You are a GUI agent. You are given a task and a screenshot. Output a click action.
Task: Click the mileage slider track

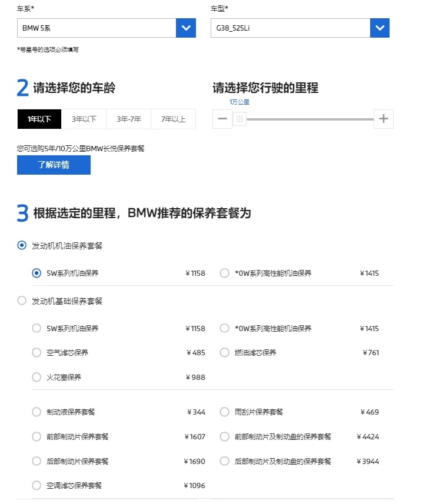pos(310,119)
